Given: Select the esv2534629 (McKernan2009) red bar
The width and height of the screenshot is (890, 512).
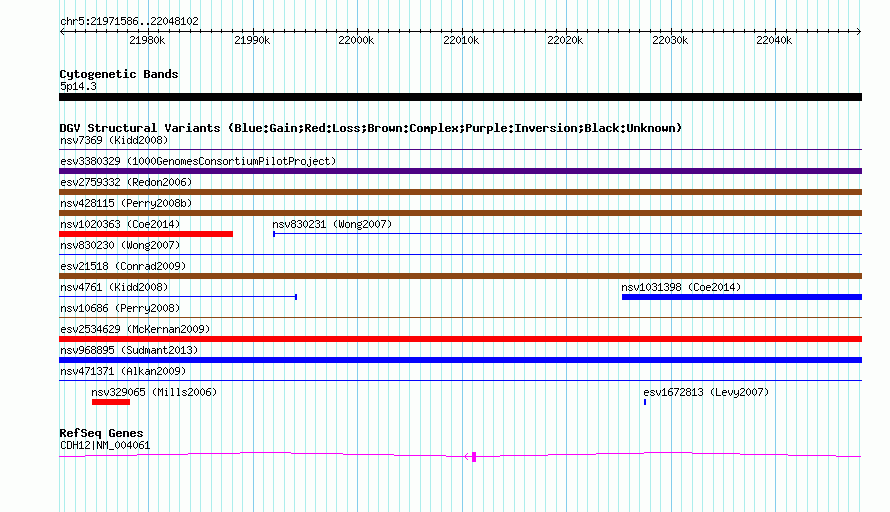Looking at the screenshot, I should pyautogui.click(x=460, y=339).
